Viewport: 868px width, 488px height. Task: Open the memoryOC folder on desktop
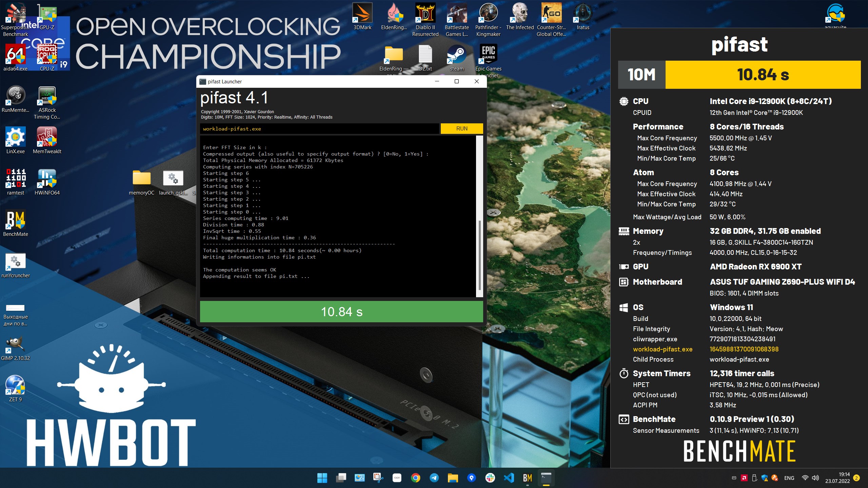[x=141, y=182]
